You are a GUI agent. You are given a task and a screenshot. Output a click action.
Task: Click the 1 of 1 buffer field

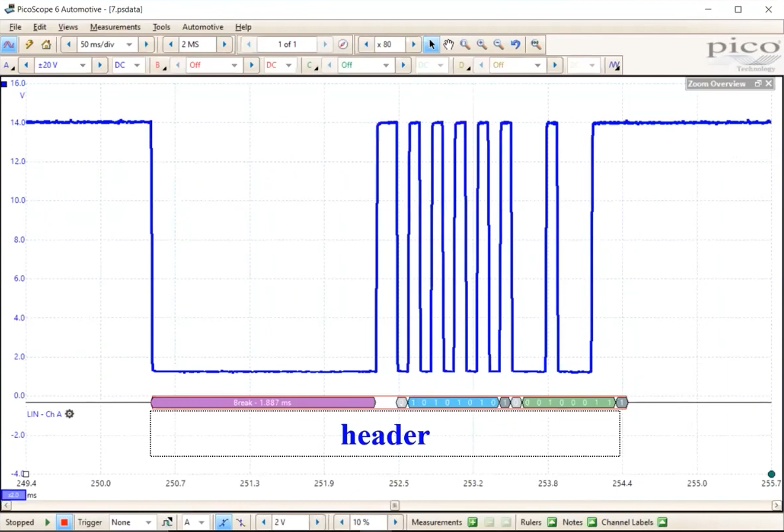pyautogui.click(x=287, y=44)
